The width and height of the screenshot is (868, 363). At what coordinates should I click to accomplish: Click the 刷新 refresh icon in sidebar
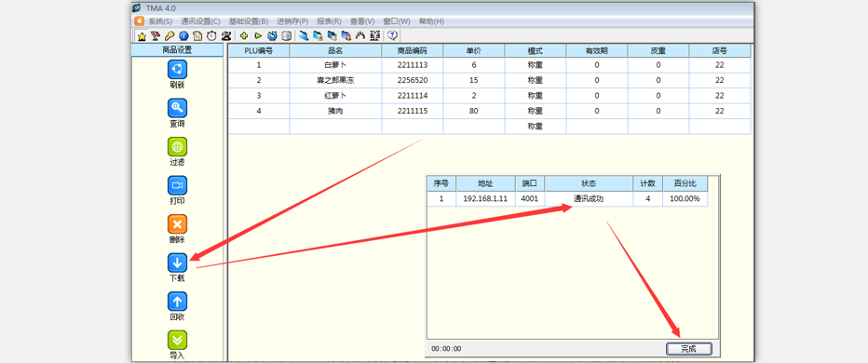[177, 69]
